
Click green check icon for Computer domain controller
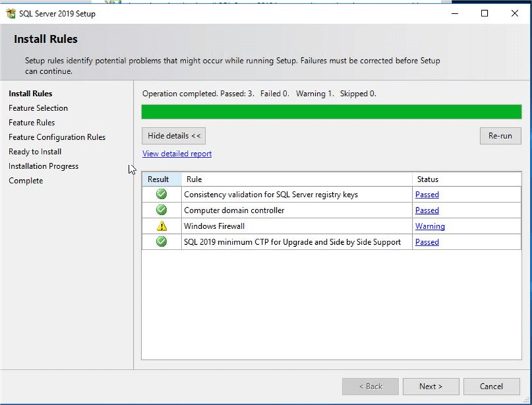[162, 210]
